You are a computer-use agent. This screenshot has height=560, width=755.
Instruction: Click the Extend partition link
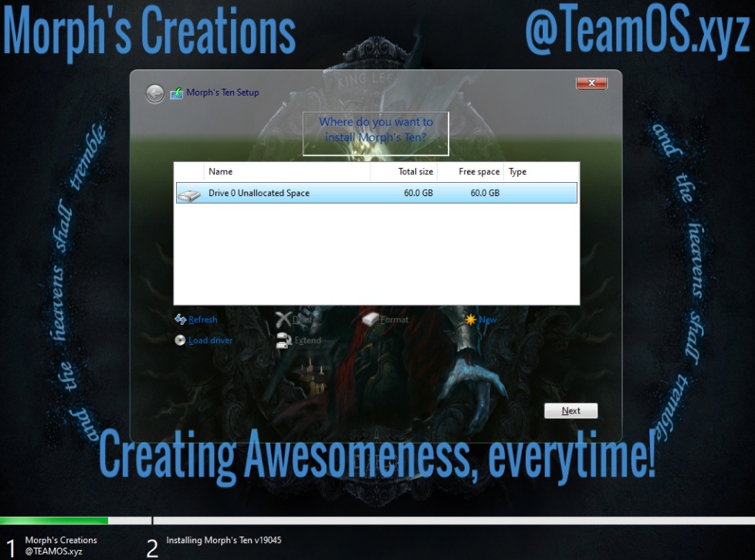[x=308, y=340]
